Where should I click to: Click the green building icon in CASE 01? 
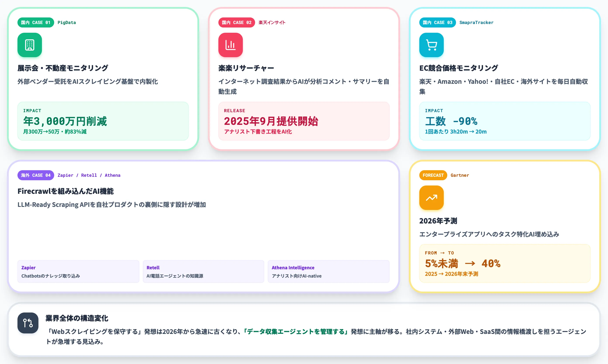coord(29,45)
